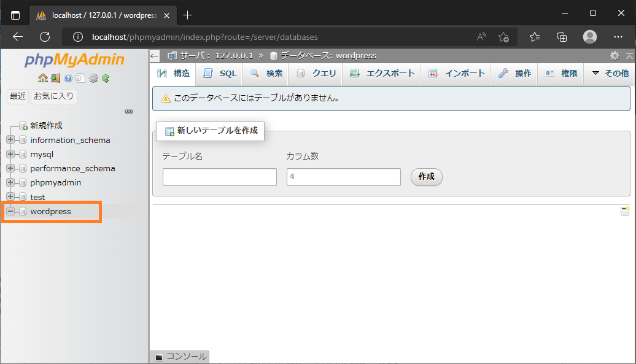Expand the performance_schema database
This screenshot has width=636, height=364.
pos(10,168)
